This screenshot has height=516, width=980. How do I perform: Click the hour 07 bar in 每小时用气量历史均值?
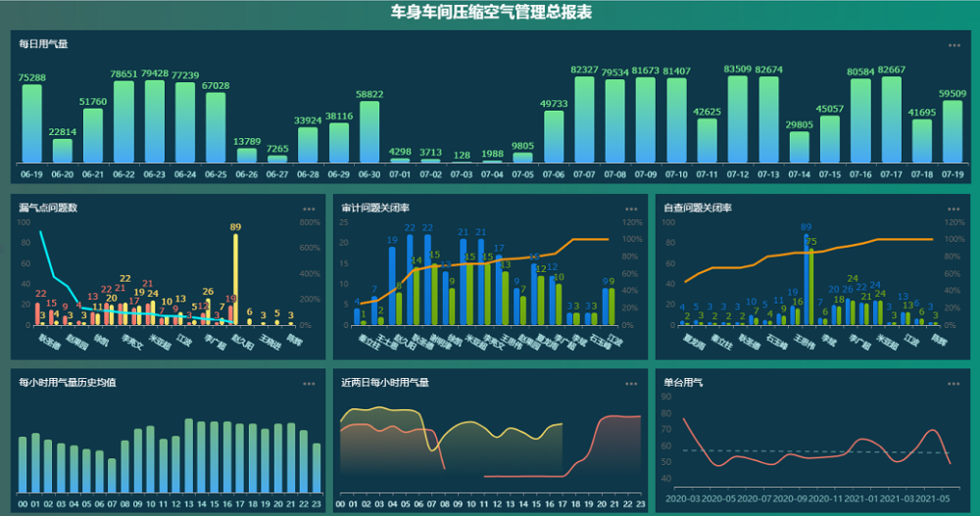click(x=112, y=476)
